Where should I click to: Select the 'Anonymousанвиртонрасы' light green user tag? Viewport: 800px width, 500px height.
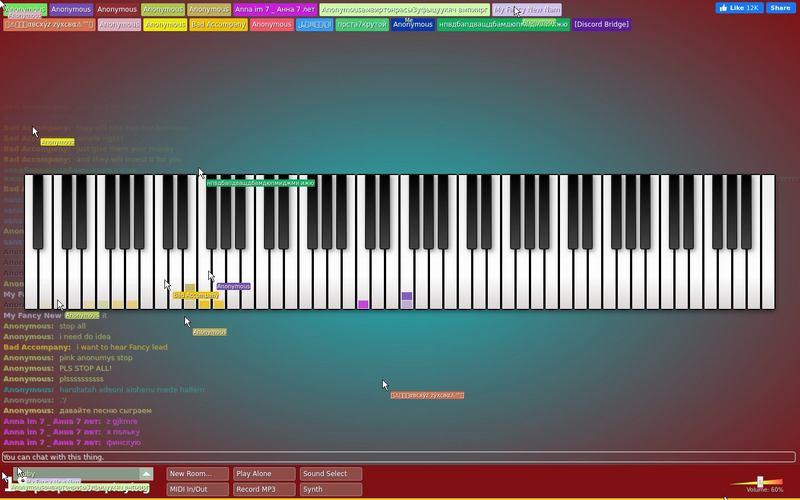pyautogui.click(x=405, y=10)
